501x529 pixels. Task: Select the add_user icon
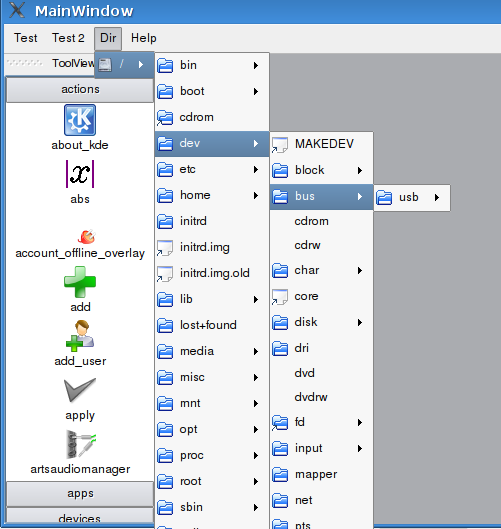(80, 335)
